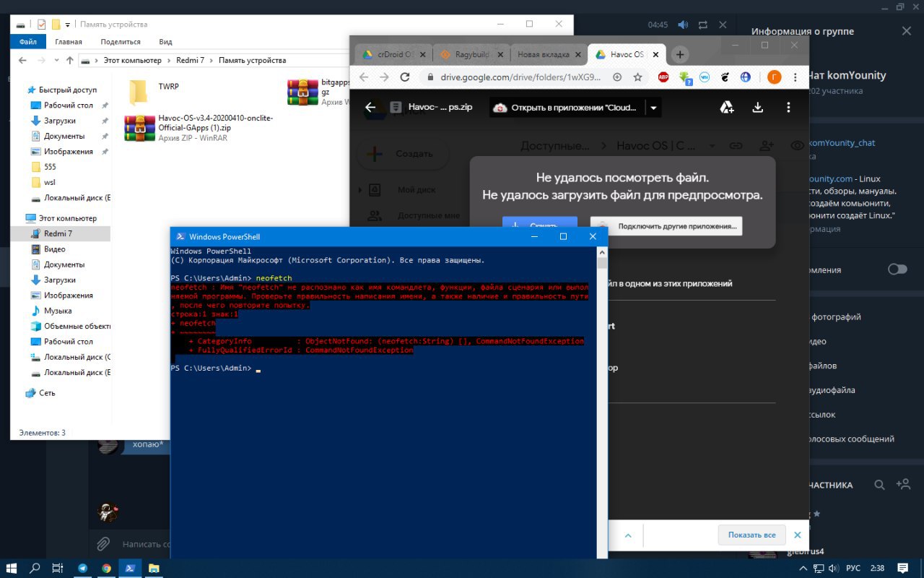
Task: Open the Вид ribbon tab in Explorer
Action: click(165, 42)
